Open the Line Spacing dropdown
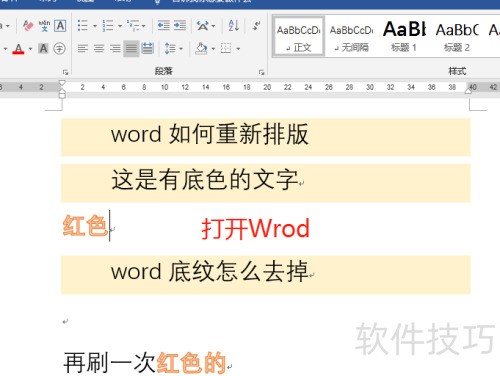This screenshot has width=500, height=376. coord(174,49)
